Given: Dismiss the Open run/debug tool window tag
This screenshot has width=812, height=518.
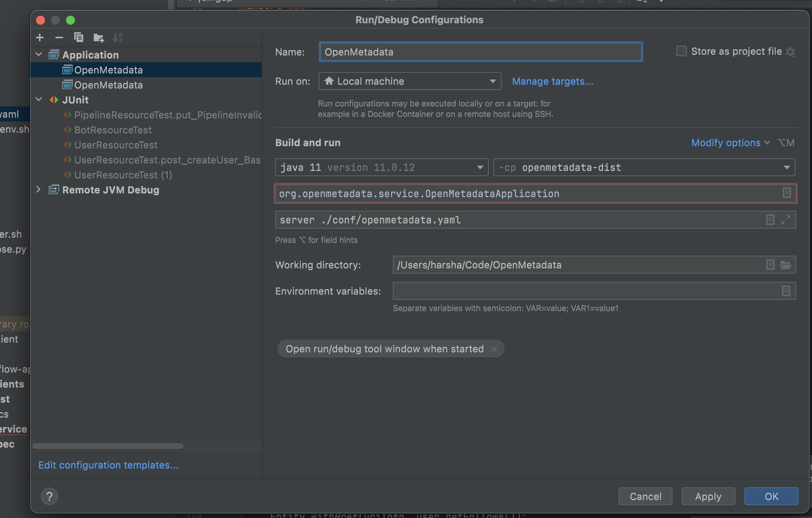Looking at the screenshot, I should coord(494,349).
